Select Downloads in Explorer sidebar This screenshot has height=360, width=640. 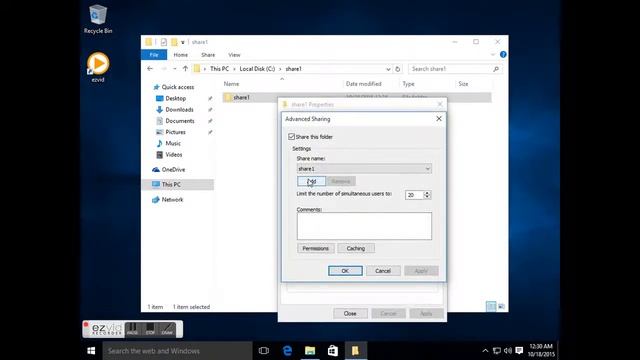pos(179,109)
